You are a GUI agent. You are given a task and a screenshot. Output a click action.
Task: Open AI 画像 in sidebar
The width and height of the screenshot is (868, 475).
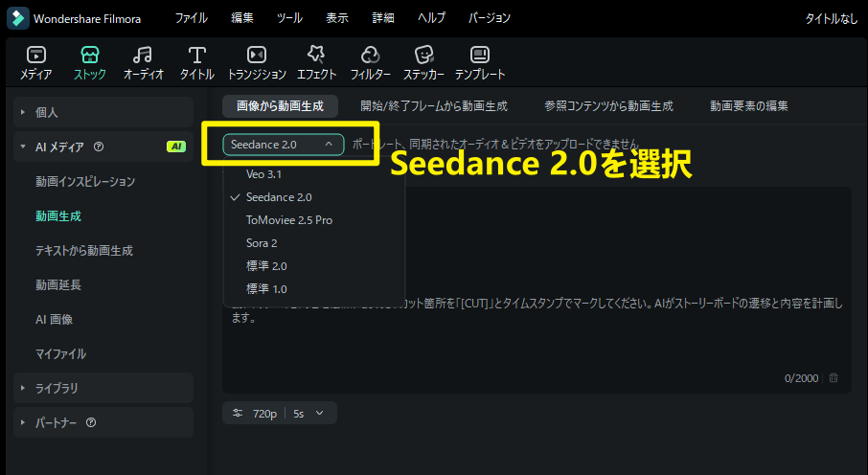55,320
